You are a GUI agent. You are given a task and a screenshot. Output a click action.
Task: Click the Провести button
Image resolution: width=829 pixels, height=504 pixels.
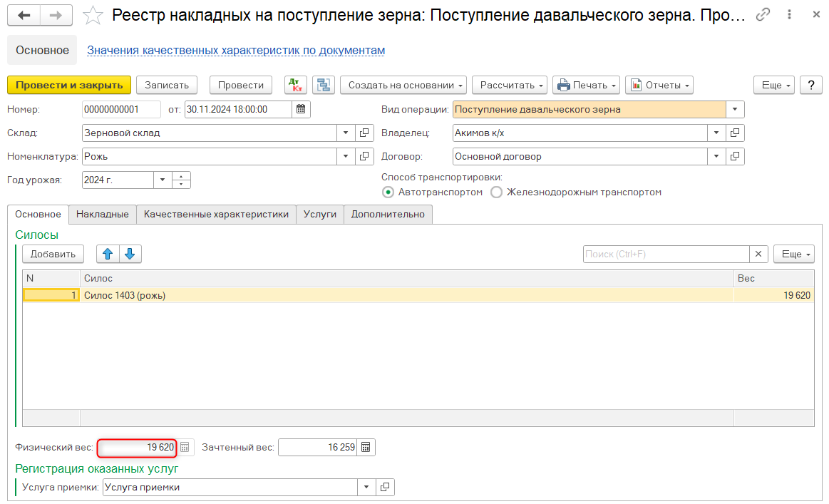click(x=240, y=85)
